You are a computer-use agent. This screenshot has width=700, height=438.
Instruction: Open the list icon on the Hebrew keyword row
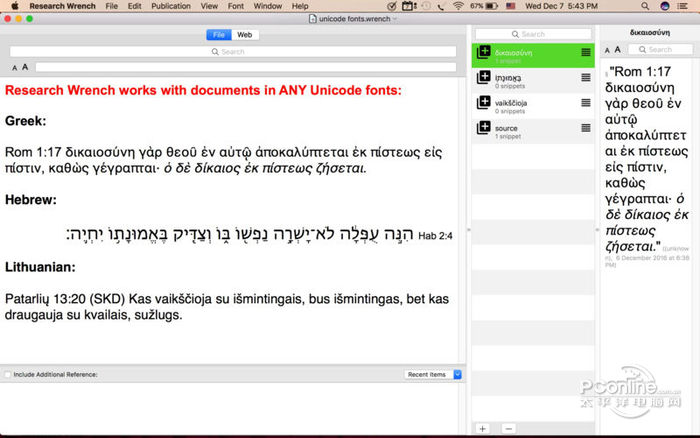coord(586,78)
